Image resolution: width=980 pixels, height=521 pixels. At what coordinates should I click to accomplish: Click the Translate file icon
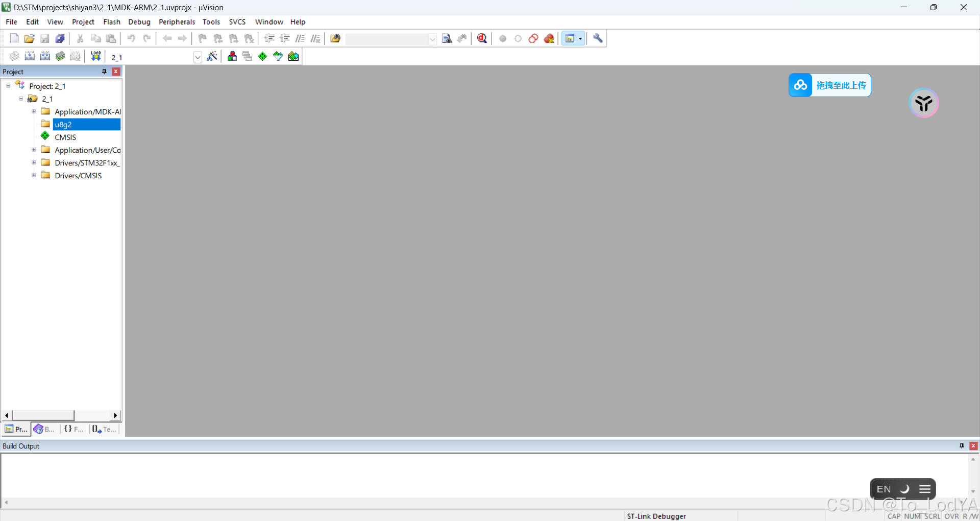[14, 56]
